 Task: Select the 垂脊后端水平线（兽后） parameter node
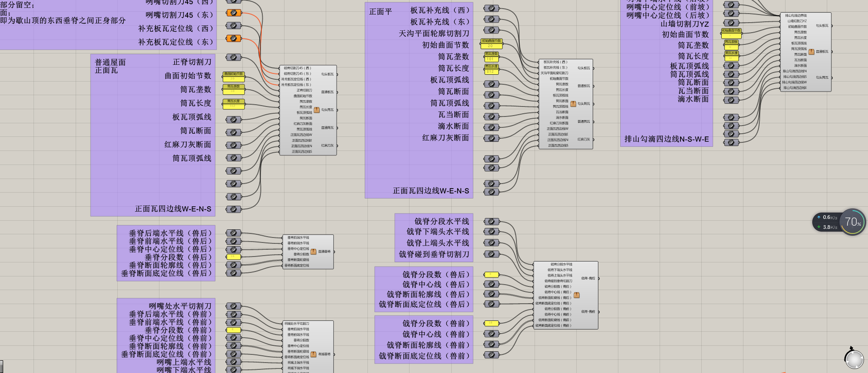click(233, 233)
